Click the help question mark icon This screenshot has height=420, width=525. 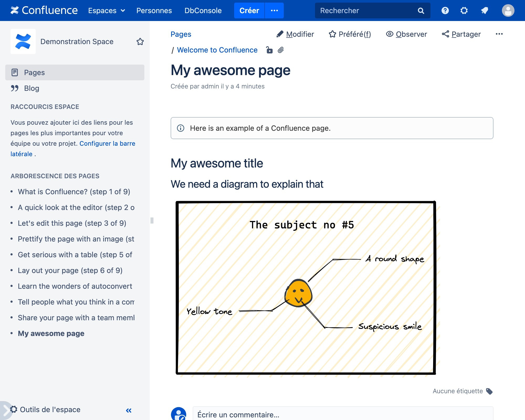(x=445, y=10)
